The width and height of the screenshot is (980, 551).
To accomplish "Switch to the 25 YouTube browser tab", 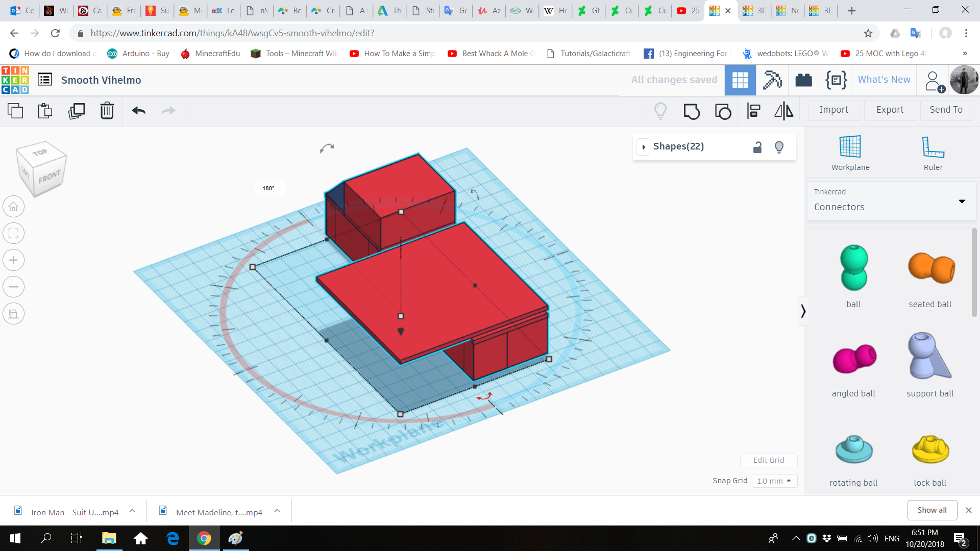I will coord(688,10).
